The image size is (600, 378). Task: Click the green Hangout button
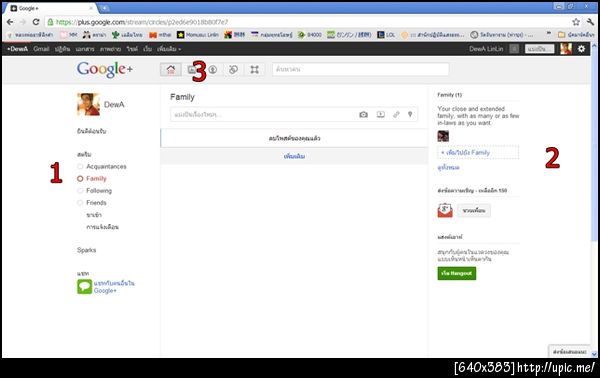click(457, 273)
